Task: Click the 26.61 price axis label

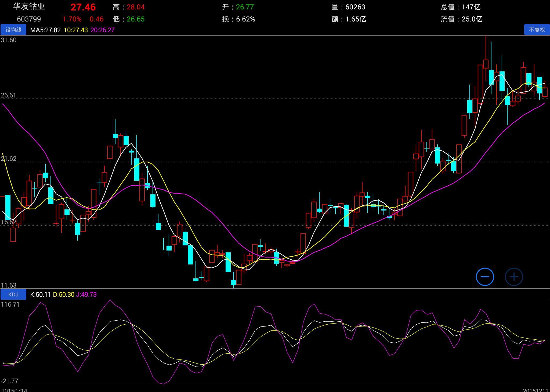Action: pos(9,96)
